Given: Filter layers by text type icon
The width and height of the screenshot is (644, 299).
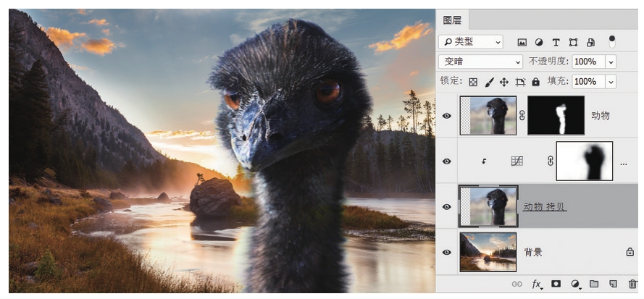Looking at the screenshot, I should (556, 42).
